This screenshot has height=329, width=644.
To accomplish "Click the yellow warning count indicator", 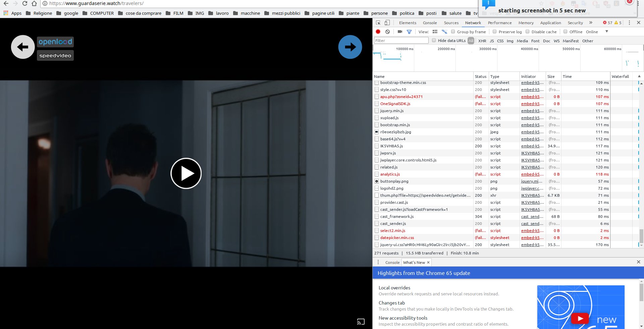I will (x=618, y=23).
